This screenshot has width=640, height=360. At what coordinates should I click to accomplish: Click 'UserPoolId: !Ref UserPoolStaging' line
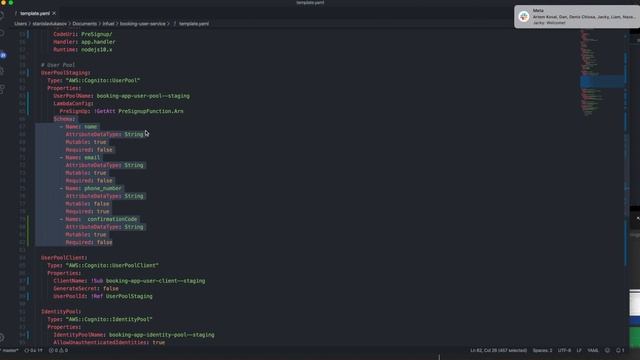click(x=102, y=296)
